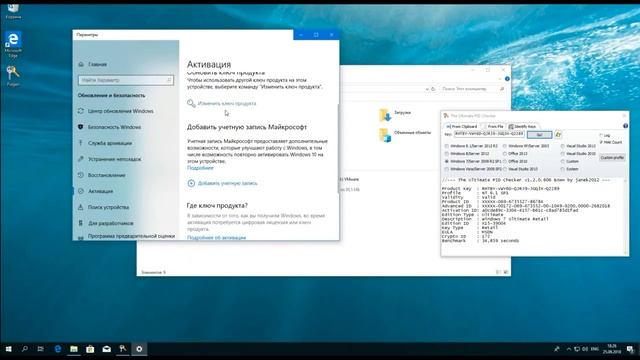Open Task View from taskbar
The image size is (640, 360).
(40, 349)
